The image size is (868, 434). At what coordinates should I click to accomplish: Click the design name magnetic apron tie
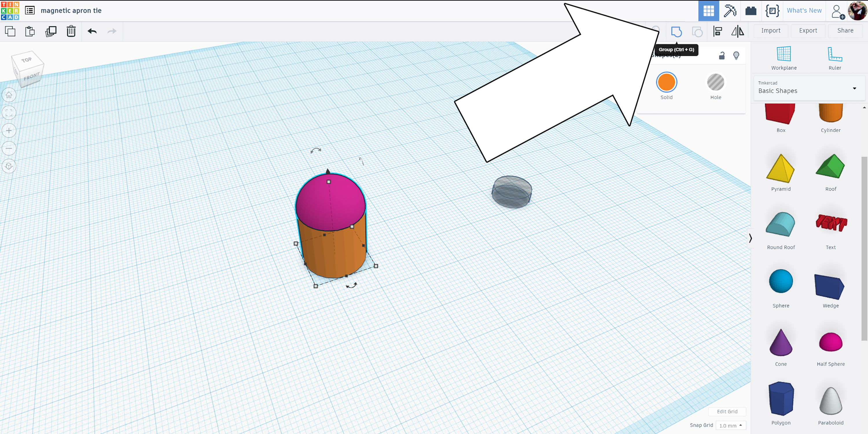[71, 10]
